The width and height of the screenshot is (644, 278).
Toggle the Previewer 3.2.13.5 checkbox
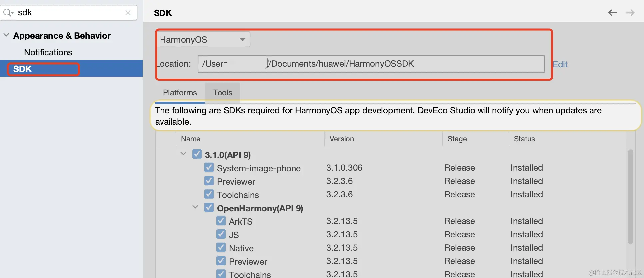tap(221, 261)
